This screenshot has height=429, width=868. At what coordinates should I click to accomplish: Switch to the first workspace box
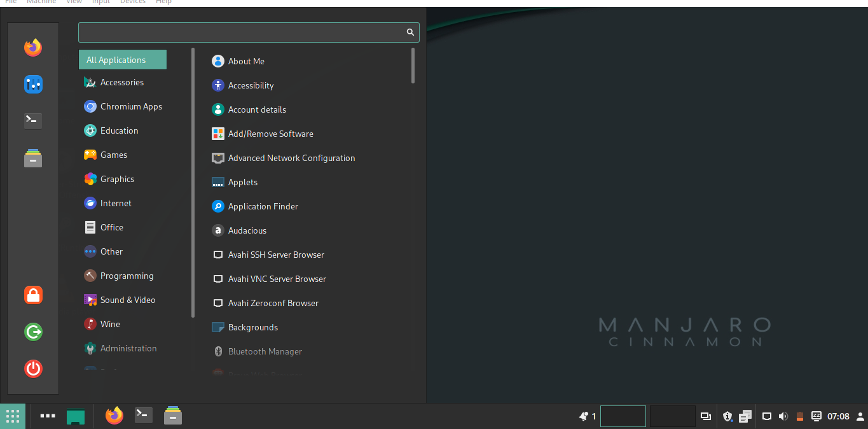click(623, 416)
